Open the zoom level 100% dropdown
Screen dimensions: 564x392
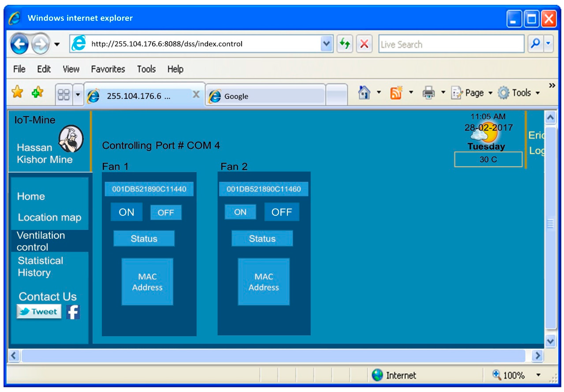[538, 375]
